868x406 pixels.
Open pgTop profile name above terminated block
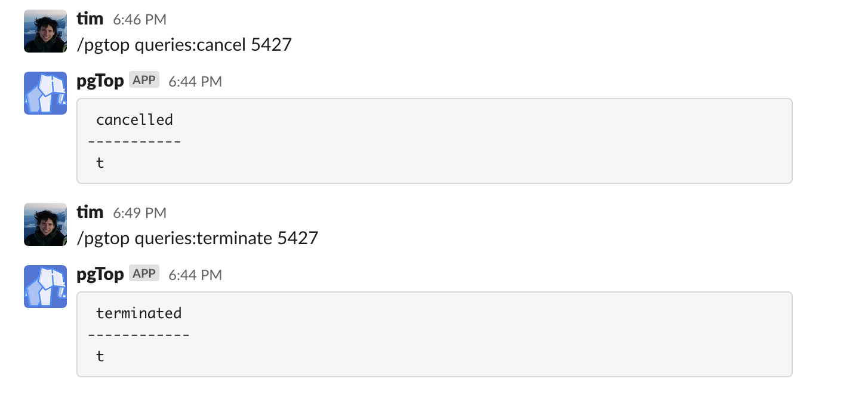(100, 275)
